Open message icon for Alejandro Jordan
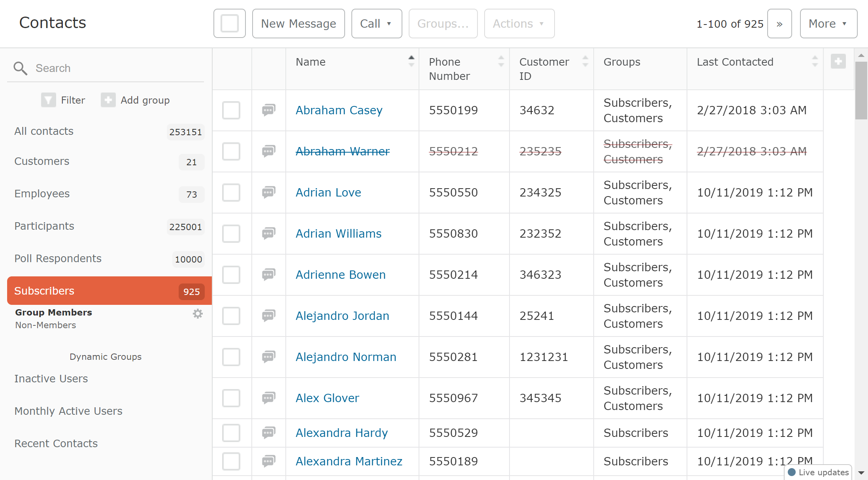The width and height of the screenshot is (868, 480). click(269, 316)
